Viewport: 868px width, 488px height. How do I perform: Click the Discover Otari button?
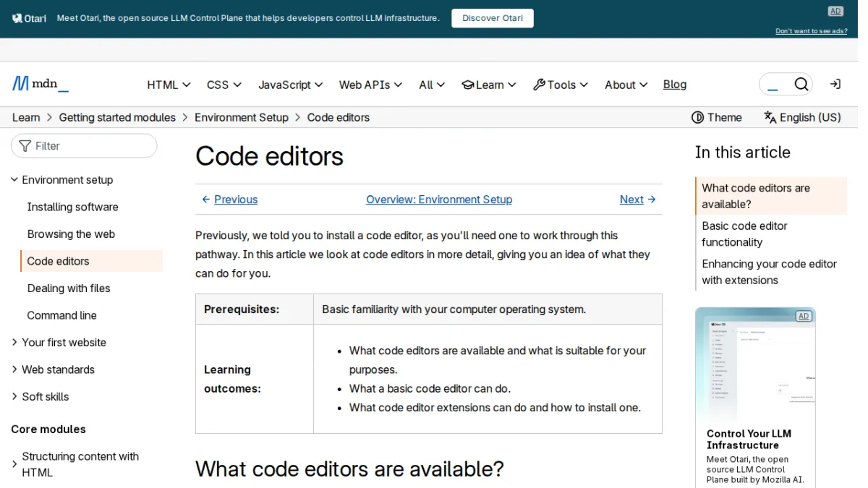click(x=493, y=18)
